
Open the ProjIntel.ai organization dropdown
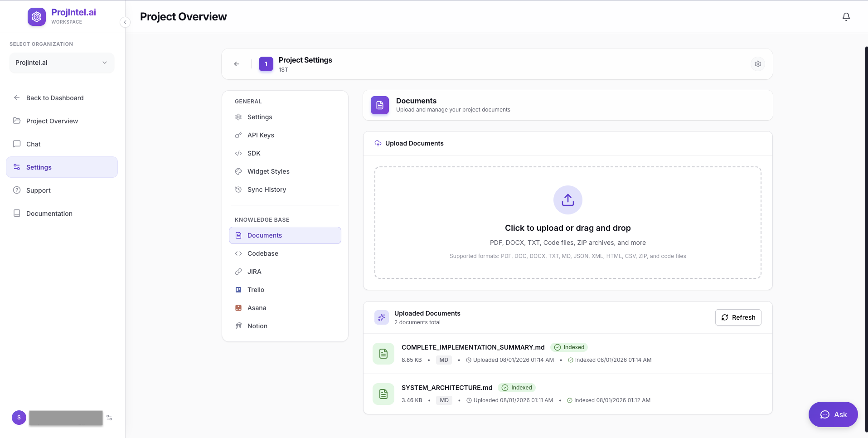(x=62, y=63)
